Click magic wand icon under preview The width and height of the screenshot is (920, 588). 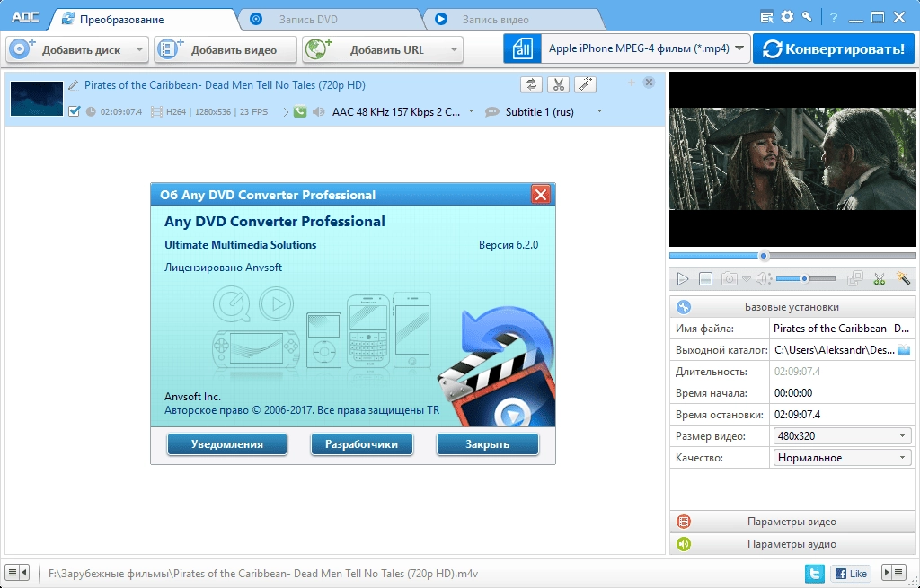pyautogui.click(x=902, y=278)
